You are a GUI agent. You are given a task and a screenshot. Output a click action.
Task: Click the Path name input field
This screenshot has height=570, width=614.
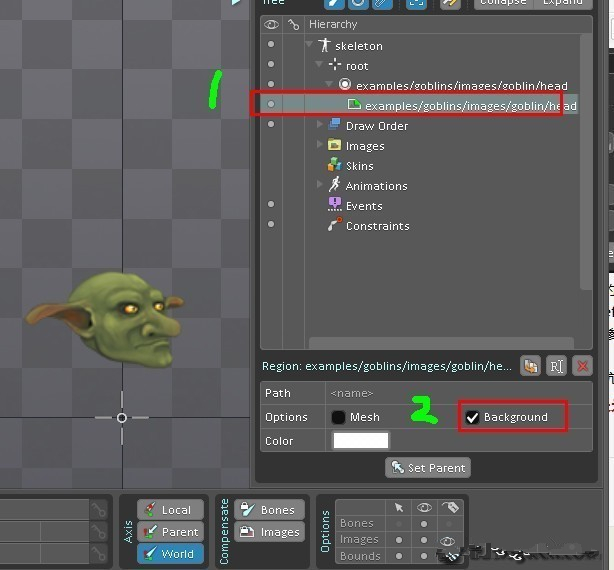click(459, 393)
